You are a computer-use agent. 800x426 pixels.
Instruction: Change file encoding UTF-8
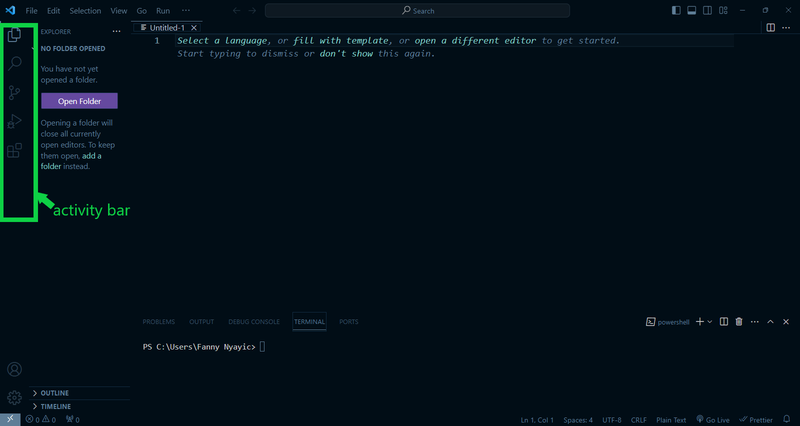[x=612, y=420]
